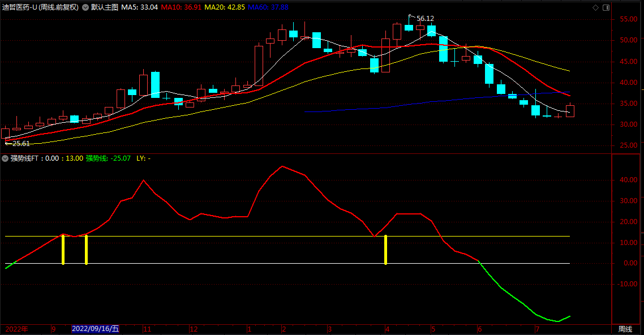Viewport: 644px width, 335px height.
Task: Click the LY: - indicator value
Action: click(x=143, y=158)
